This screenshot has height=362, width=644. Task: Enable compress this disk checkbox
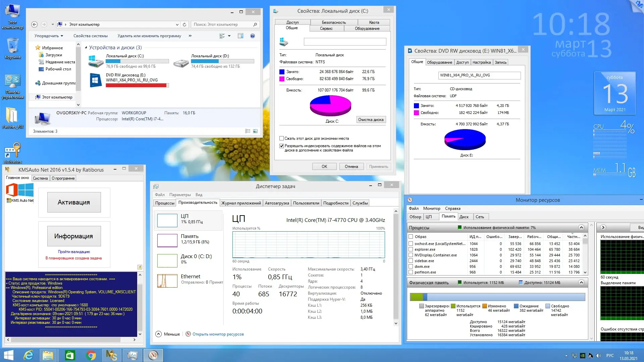click(x=282, y=138)
